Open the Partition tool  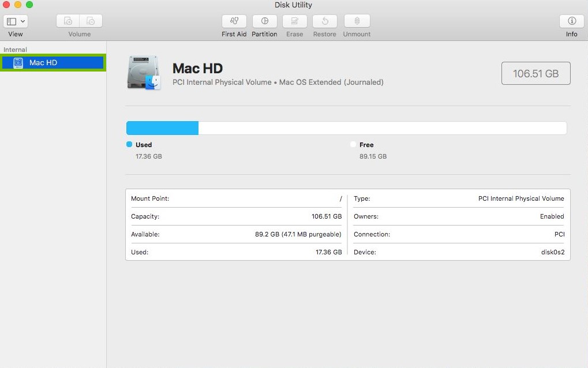[264, 24]
